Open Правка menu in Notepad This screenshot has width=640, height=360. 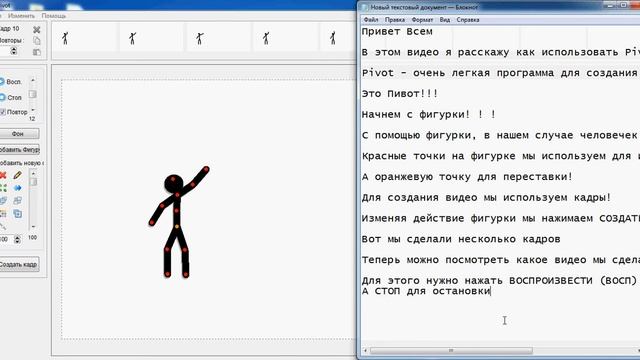point(395,20)
